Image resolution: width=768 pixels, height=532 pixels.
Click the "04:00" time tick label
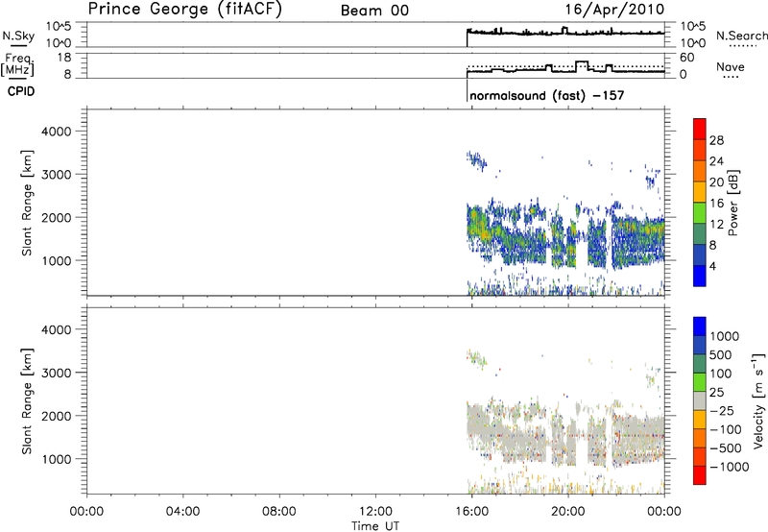[x=182, y=512]
